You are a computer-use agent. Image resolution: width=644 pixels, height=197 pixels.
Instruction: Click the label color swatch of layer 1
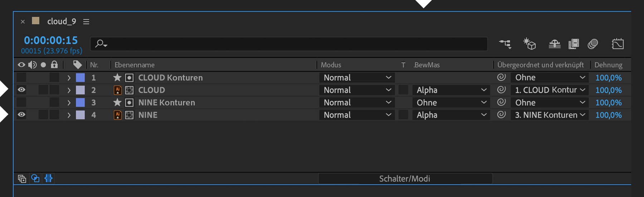click(80, 77)
